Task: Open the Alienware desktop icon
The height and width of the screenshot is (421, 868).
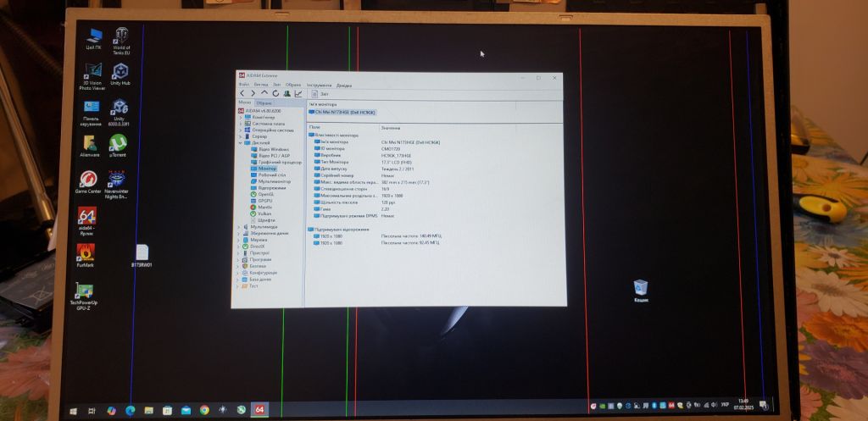Action: (x=90, y=147)
